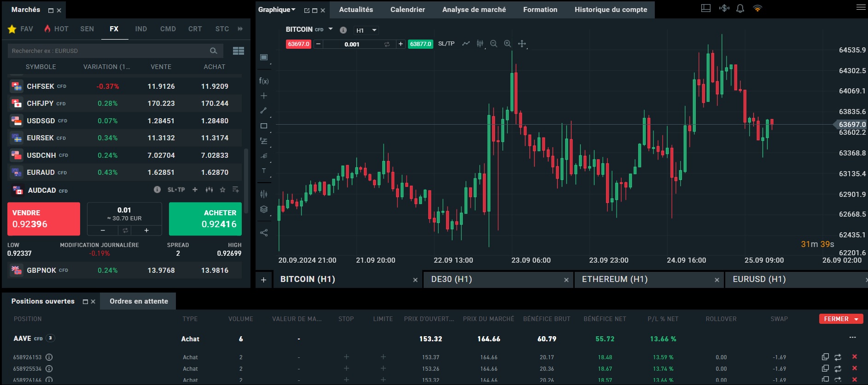The height and width of the screenshot is (385, 868).
Task: Click red 63697.0 sell price on chart
Action: tap(299, 44)
